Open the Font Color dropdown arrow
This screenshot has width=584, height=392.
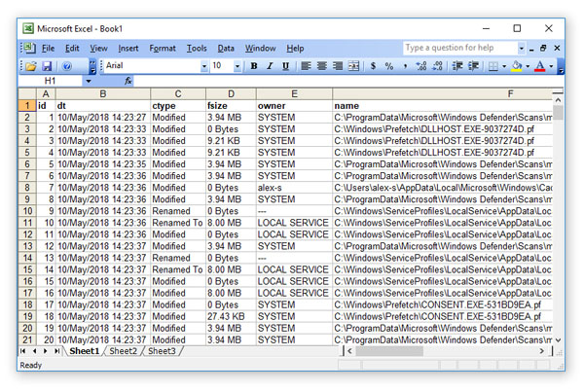click(551, 67)
